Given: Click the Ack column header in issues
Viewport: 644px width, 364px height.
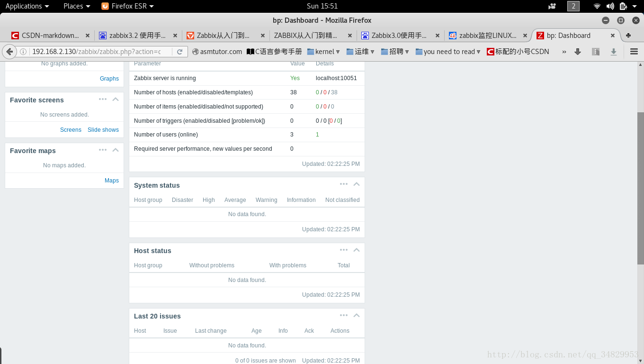Looking at the screenshot, I should (309, 331).
